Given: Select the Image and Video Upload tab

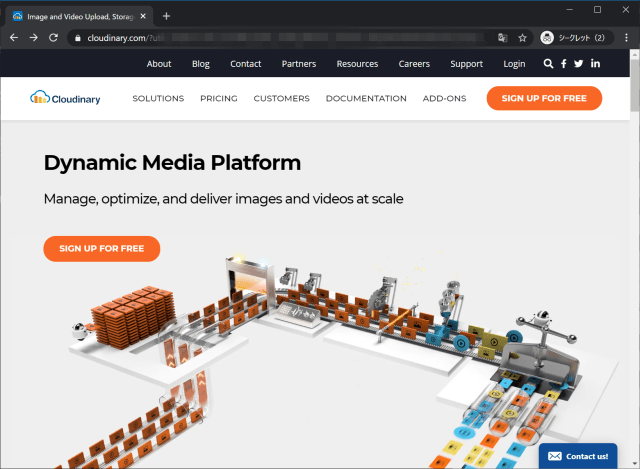Looking at the screenshot, I should 80,16.
